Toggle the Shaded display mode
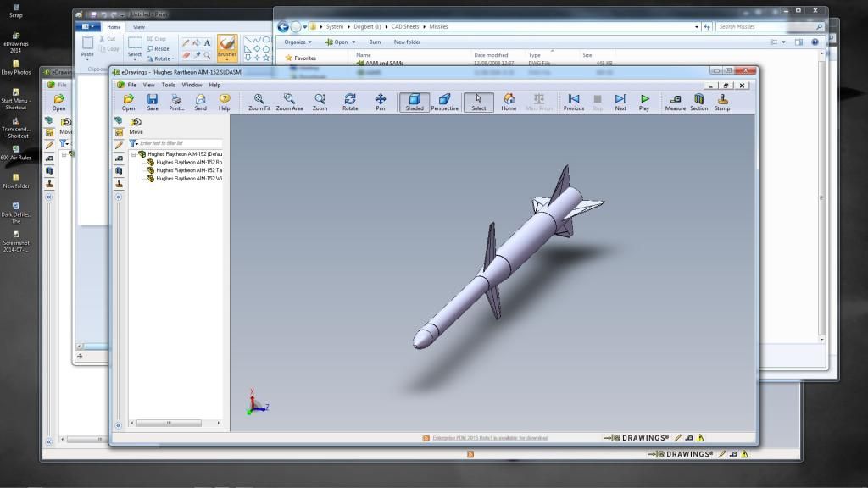Viewport: 868px width, 488px height. 414,103
